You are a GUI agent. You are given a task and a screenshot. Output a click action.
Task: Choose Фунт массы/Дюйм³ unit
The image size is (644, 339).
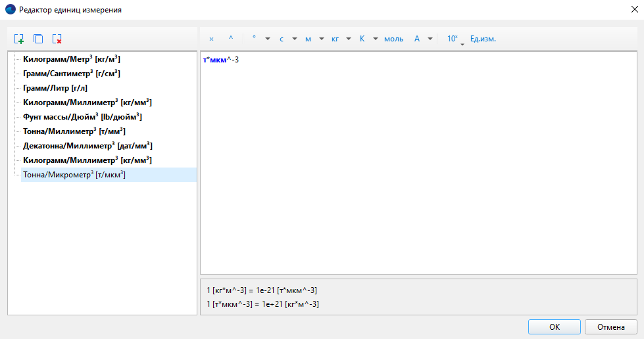tap(82, 117)
